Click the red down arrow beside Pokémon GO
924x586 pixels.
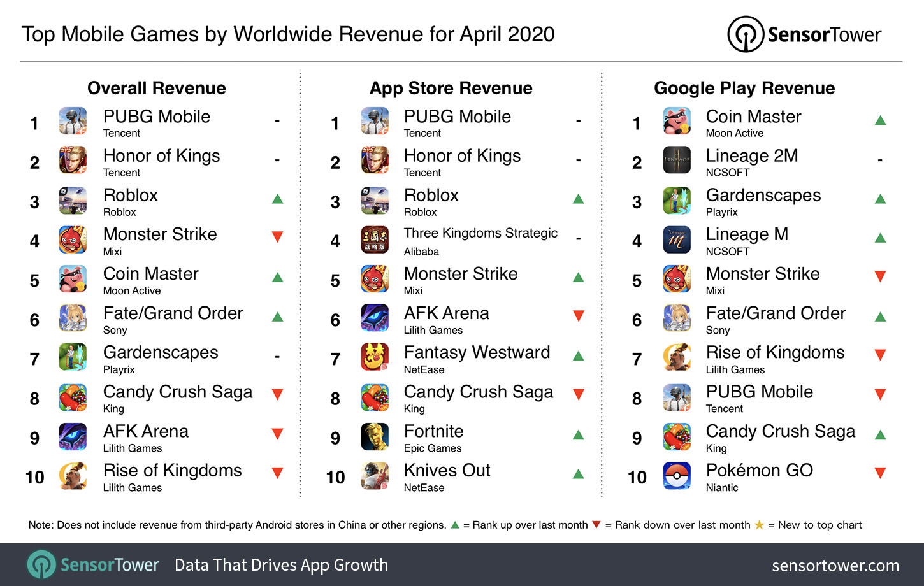pyautogui.click(x=880, y=473)
